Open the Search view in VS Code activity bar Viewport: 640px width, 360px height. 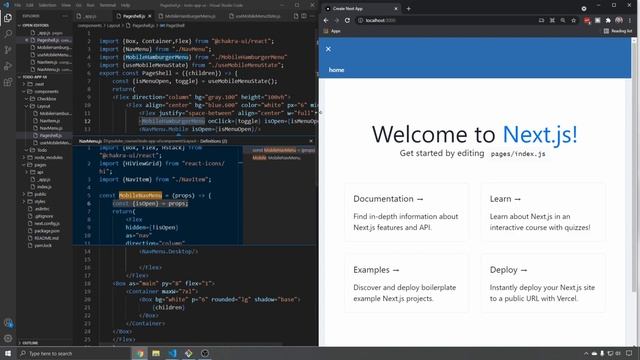click(8, 34)
